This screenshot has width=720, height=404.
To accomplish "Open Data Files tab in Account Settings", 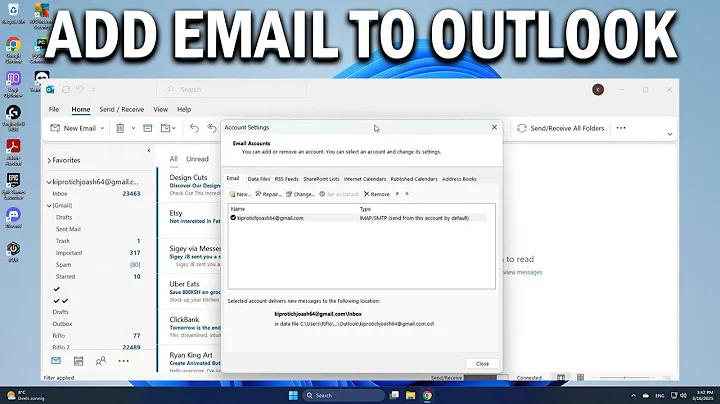I will [259, 179].
